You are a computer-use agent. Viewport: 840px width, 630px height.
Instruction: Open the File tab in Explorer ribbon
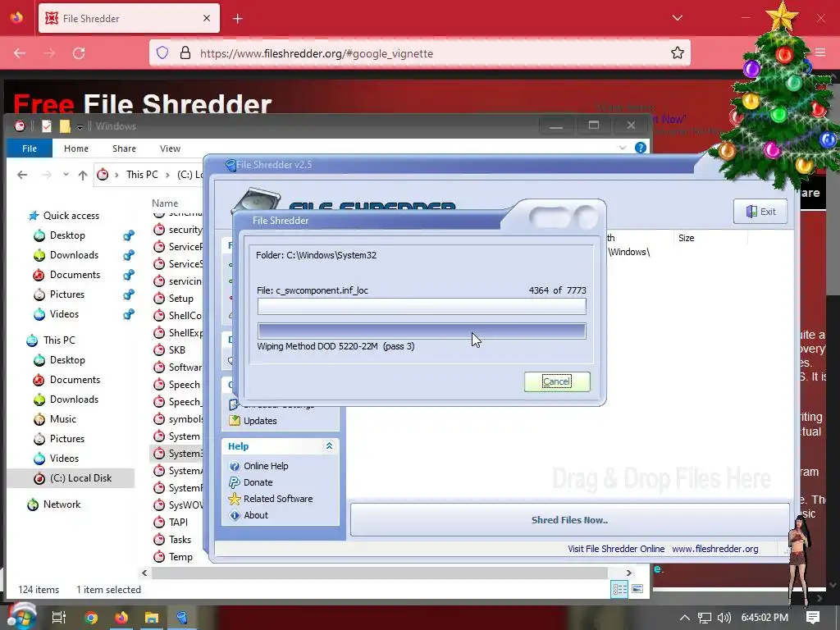click(x=30, y=148)
